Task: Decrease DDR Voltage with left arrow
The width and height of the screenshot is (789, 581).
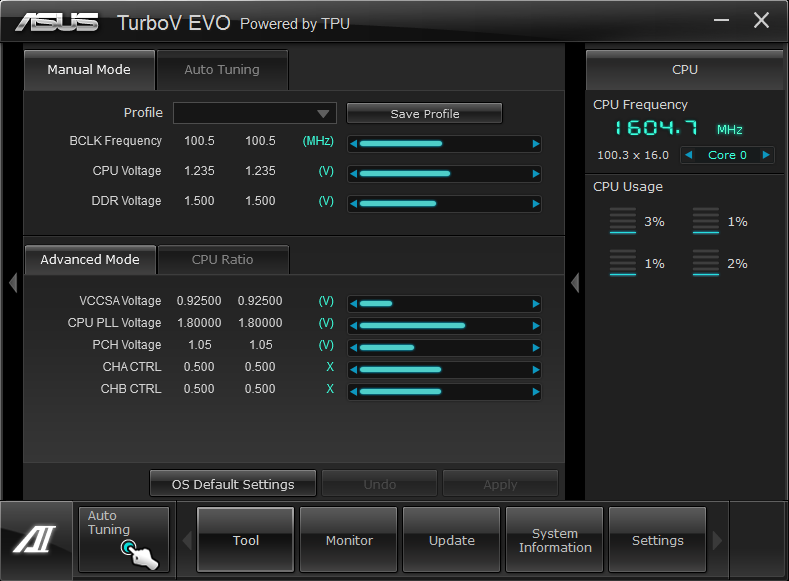Action: tap(353, 204)
